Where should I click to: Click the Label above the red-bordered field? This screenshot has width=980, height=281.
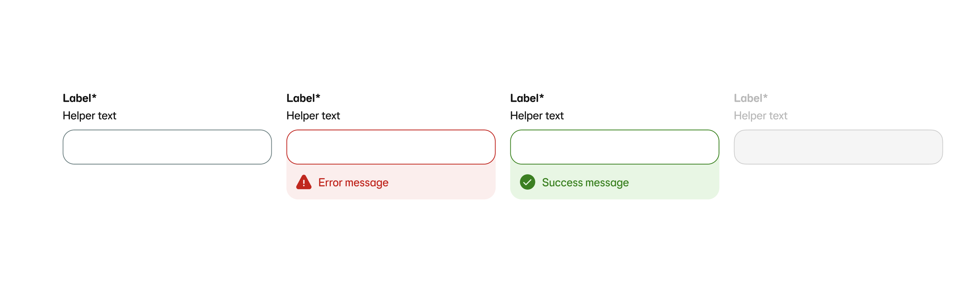(x=301, y=98)
